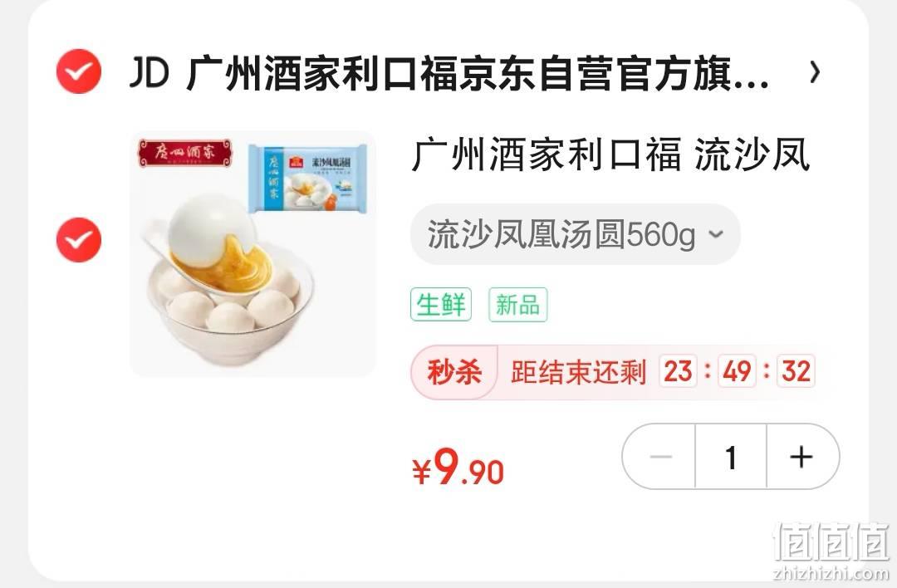Click the JD logo beside the store name

[x=149, y=72]
